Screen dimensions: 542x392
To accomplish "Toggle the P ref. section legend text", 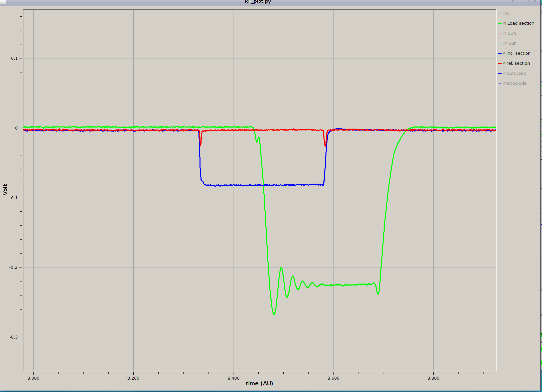I will 516,63.
